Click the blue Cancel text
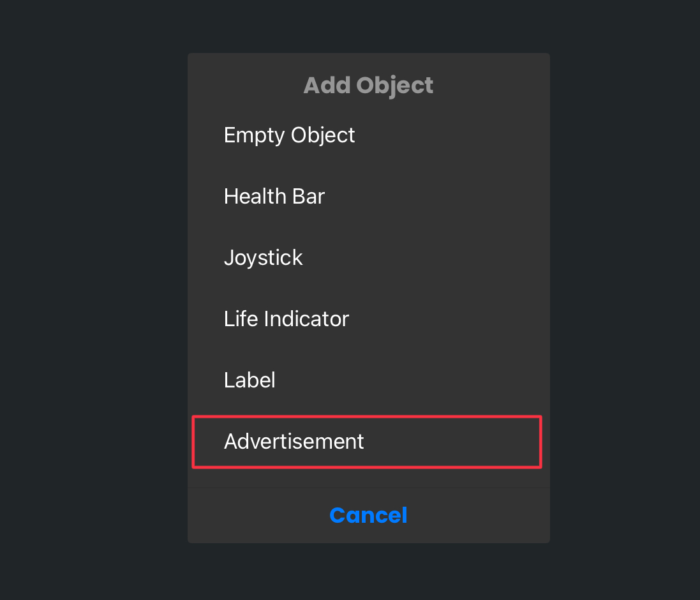The height and width of the screenshot is (600, 700). (368, 515)
